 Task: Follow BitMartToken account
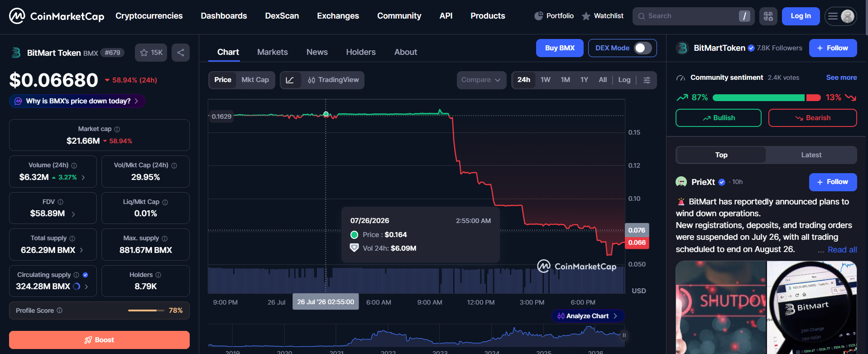[833, 48]
